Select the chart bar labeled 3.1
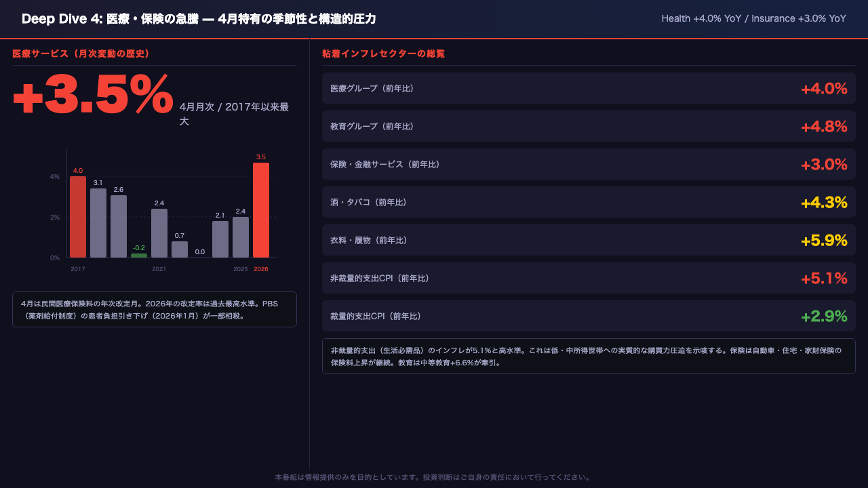 pos(98,223)
